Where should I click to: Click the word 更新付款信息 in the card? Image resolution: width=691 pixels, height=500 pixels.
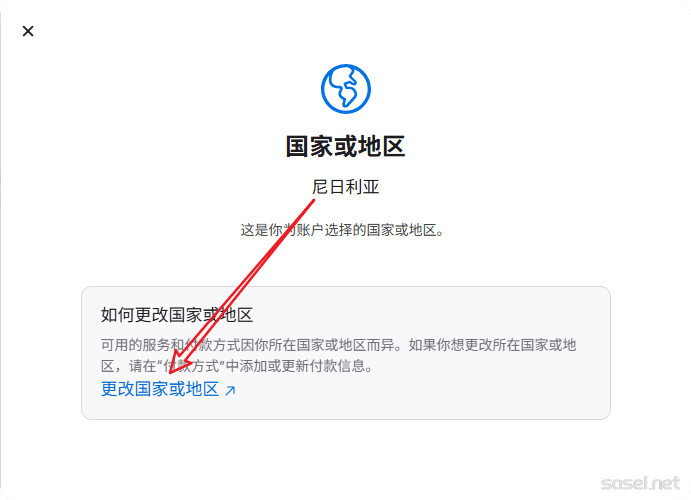(x=324, y=366)
